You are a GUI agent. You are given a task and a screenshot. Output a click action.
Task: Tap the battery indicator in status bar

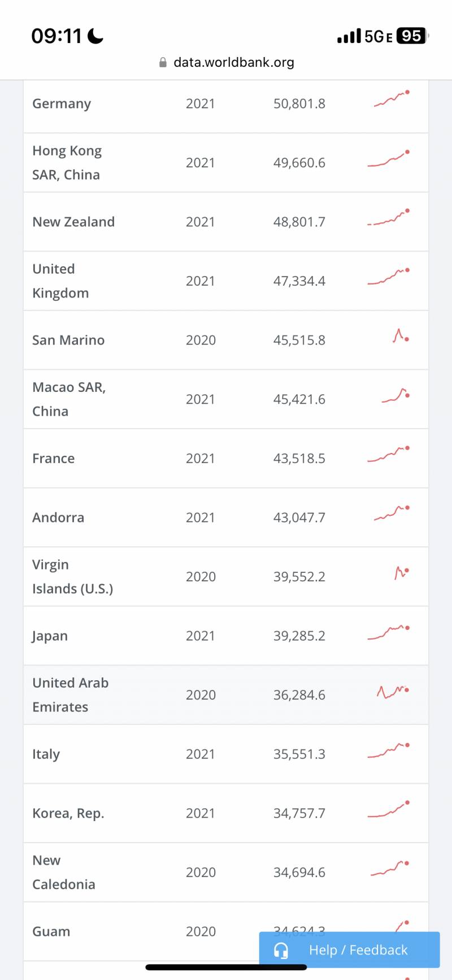click(412, 36)
